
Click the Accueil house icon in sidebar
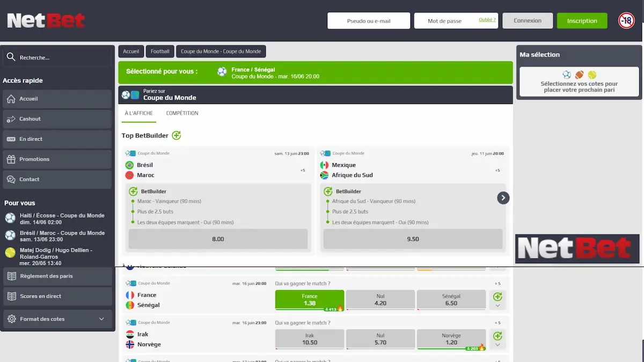pyautogui.click(x=11, y=99)
